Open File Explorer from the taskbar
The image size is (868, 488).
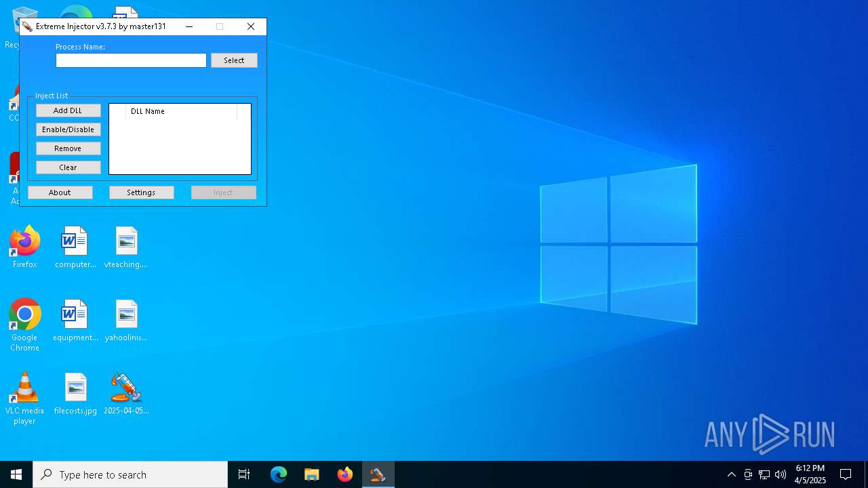coord(312,474)
